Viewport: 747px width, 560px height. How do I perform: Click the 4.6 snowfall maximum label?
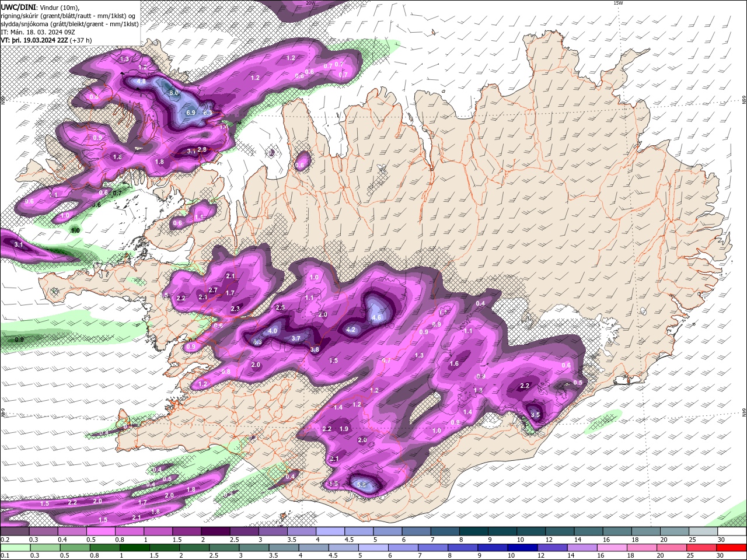[376, 318]
